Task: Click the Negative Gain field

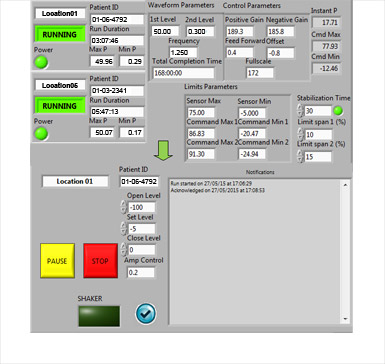Action: tap(281, 32)
